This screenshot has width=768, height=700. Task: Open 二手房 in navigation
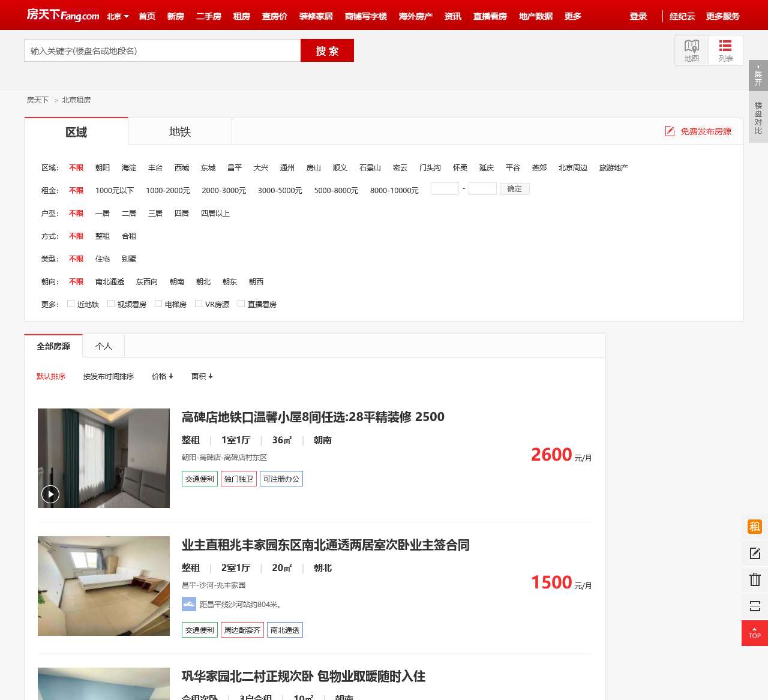tap(209, 16)
